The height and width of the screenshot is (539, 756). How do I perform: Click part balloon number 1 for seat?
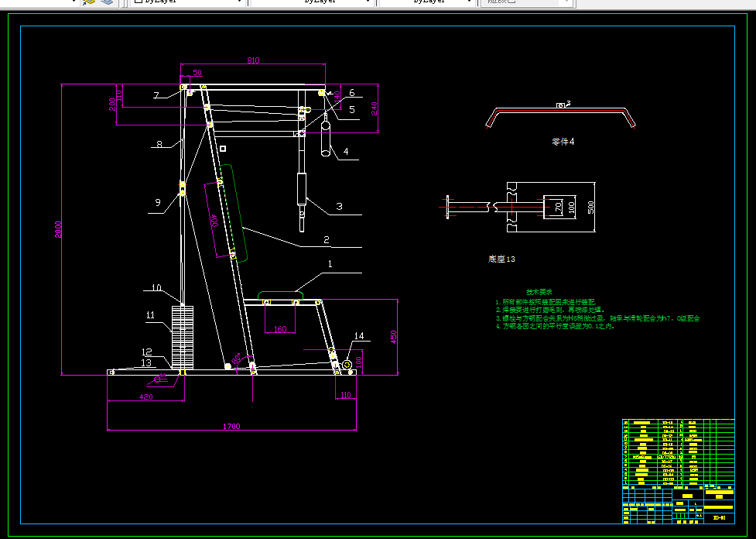coord(330,264)
